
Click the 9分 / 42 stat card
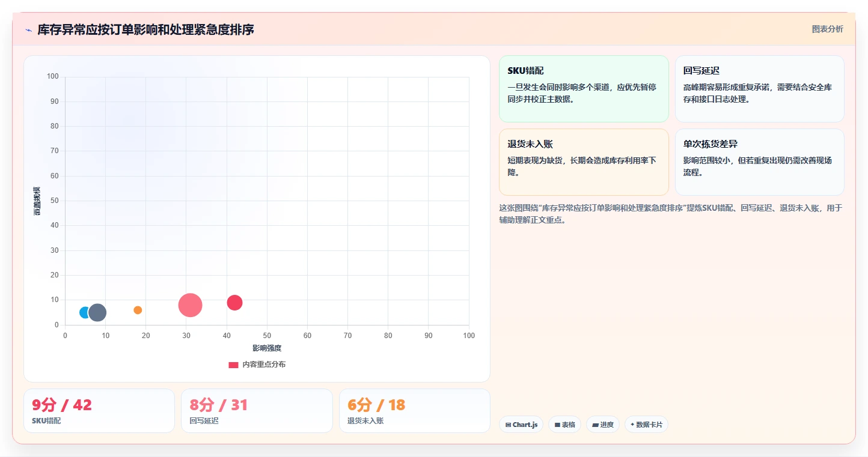(x=99, y=411)
